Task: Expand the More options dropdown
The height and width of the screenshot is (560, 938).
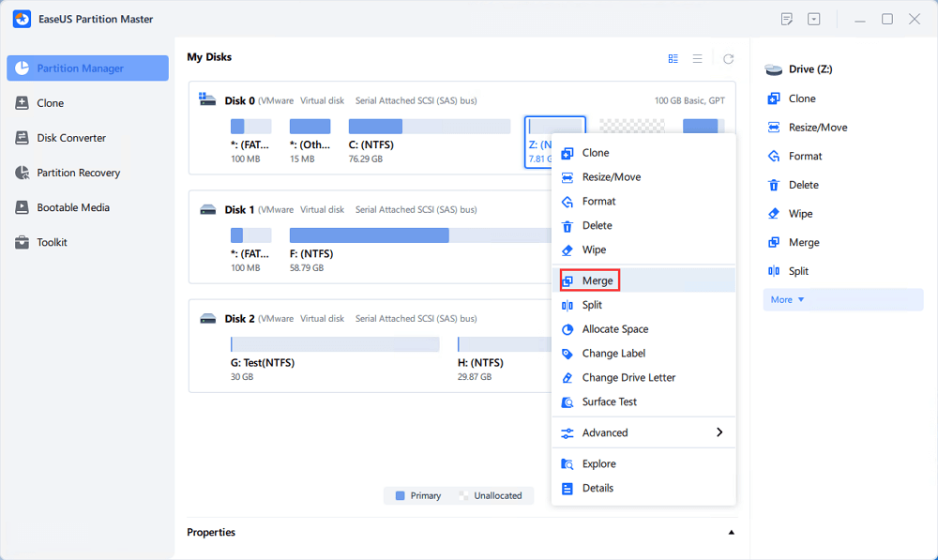Action: (788, 300)
